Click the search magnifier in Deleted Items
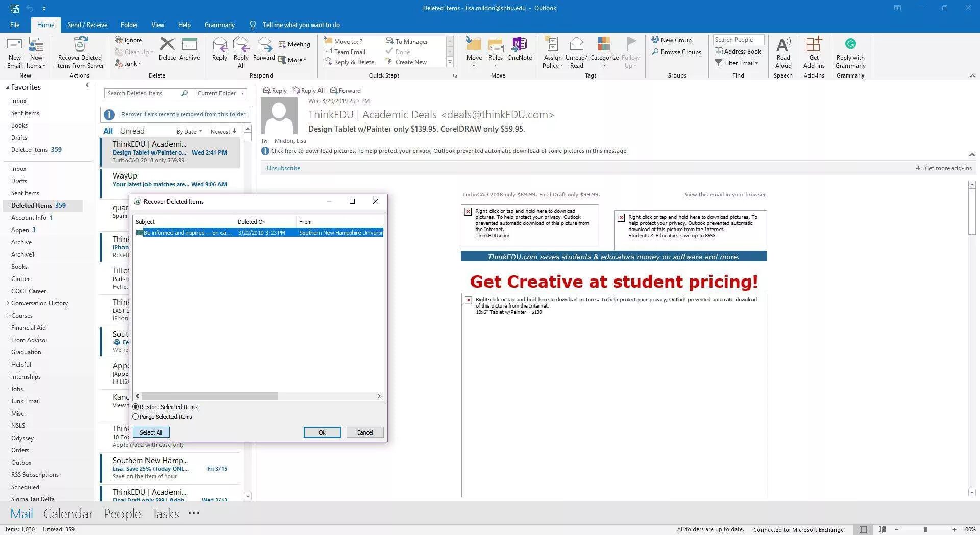This screenshot has width=980, height=535. point(185,93)
